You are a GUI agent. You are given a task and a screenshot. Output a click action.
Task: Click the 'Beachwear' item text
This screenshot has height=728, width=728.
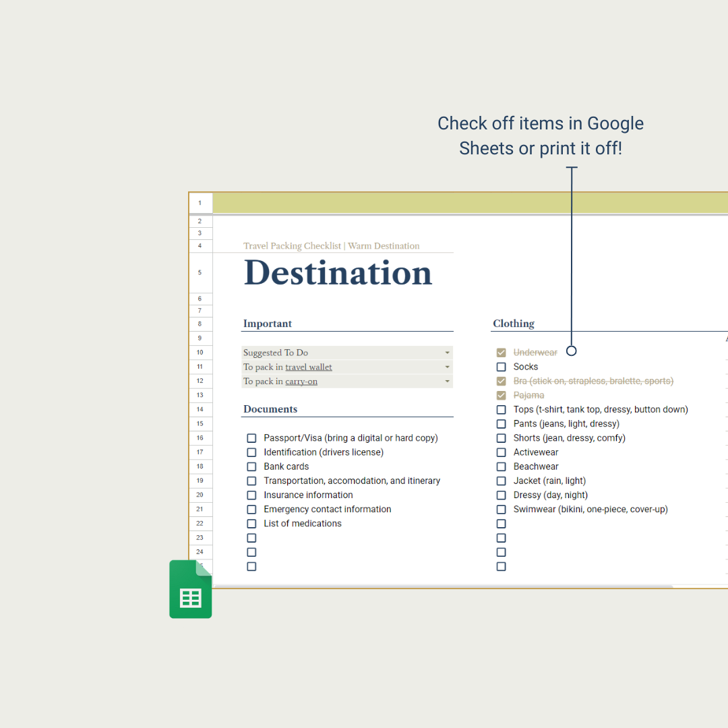point(536,466)
